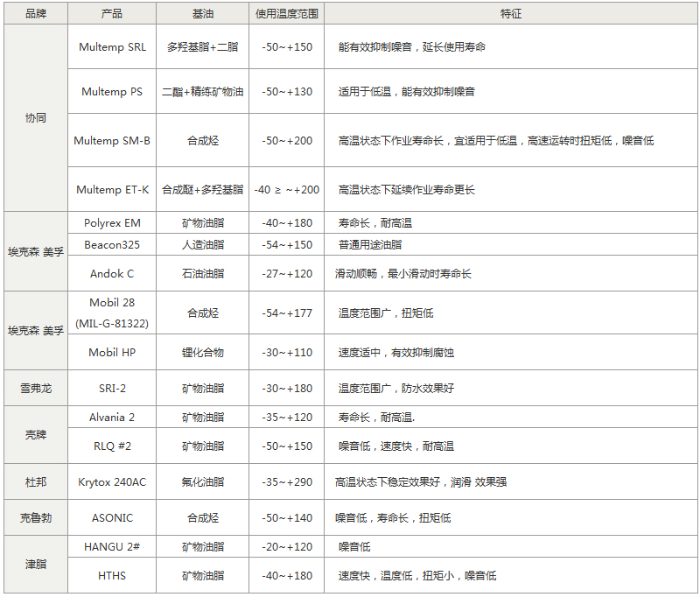Click the 品牌 column header
700x597 pixels.
(x=36, y=13)
